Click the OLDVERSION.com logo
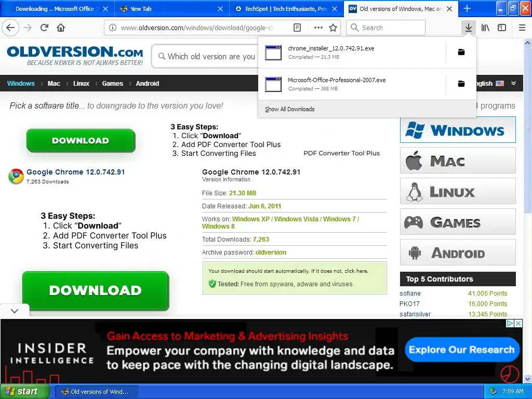Image resolution: width=532 pixels, height=399 pixels. click(75, 55)
